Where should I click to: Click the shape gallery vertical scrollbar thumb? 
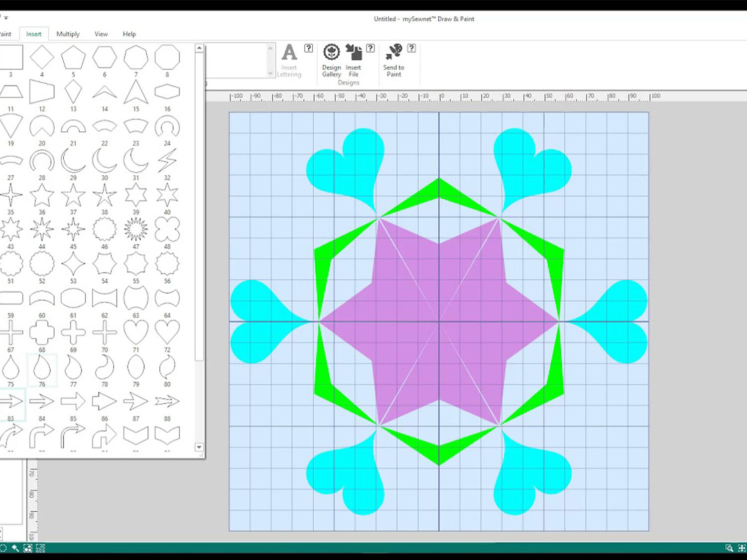pyautogui.click(x=199, y=207)
